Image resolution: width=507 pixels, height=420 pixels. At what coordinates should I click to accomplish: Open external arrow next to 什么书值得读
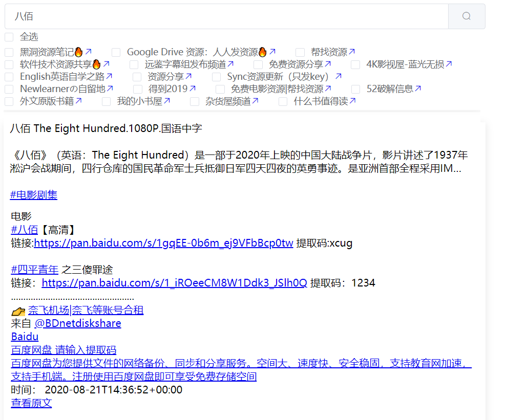click(x=353, y=101)
